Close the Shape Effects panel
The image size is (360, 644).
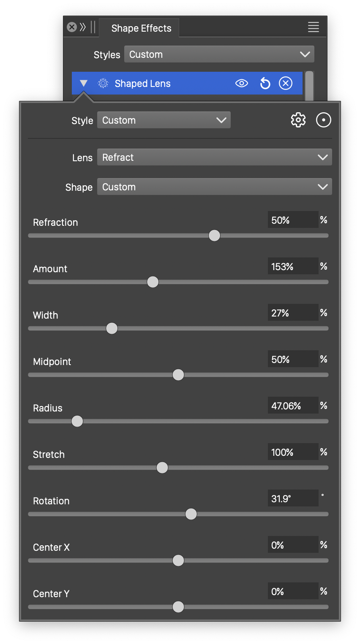click(72, 27)
